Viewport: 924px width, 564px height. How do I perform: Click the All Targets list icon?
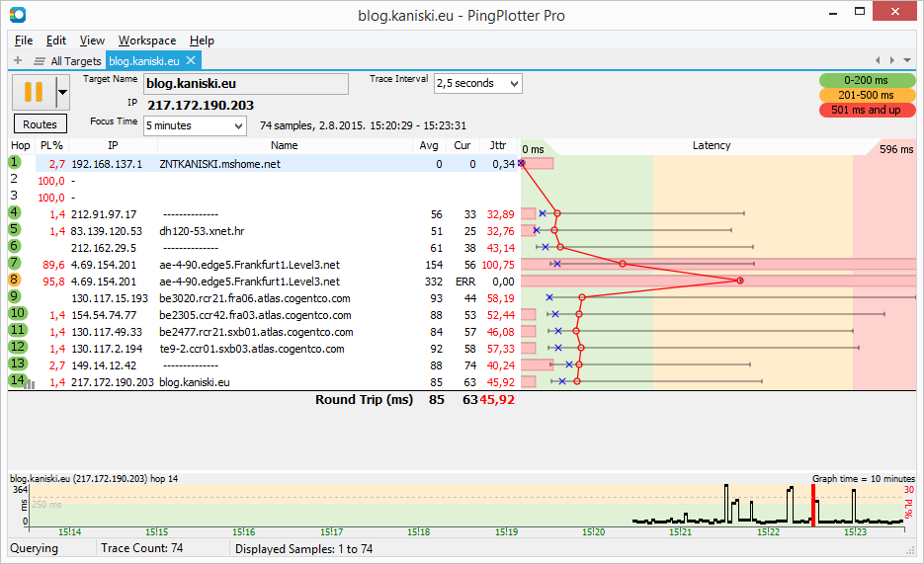[40, 61]
